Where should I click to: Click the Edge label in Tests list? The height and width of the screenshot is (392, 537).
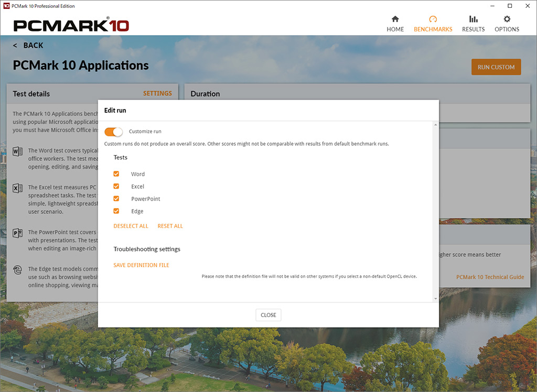(137, 211)
